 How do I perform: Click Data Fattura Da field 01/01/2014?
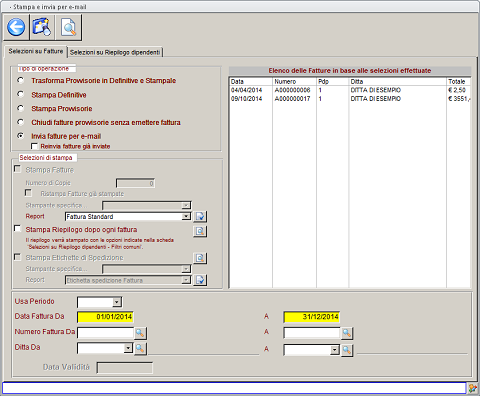(x=105, y=317)
